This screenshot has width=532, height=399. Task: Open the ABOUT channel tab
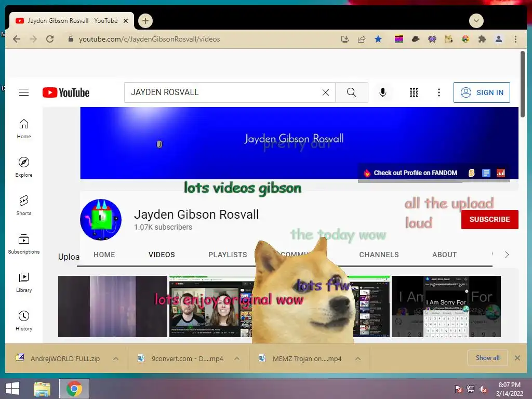445,255
